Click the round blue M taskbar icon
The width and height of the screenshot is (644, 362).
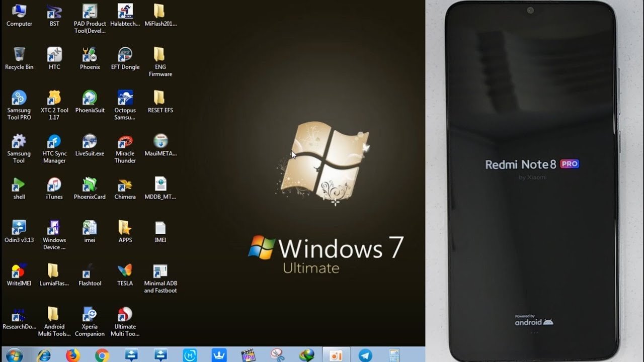coord(190,355)
